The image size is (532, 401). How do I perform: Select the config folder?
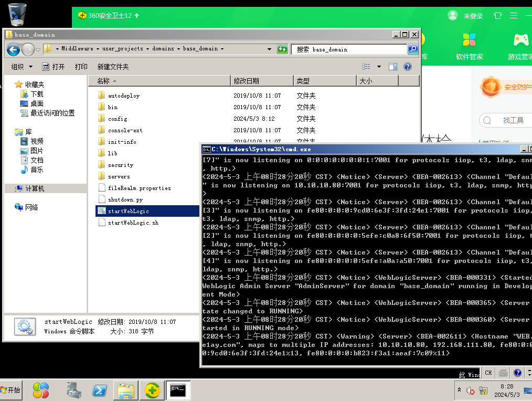click(118, 119)
